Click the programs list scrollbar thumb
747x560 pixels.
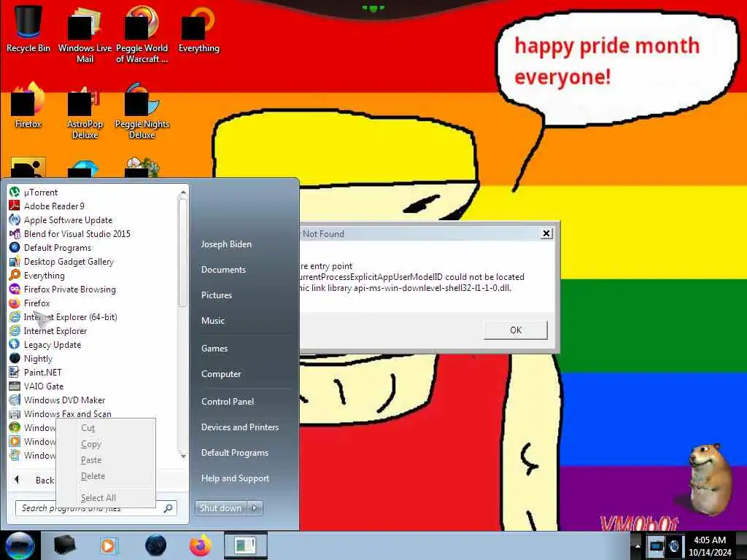click(x=183, y=252)
